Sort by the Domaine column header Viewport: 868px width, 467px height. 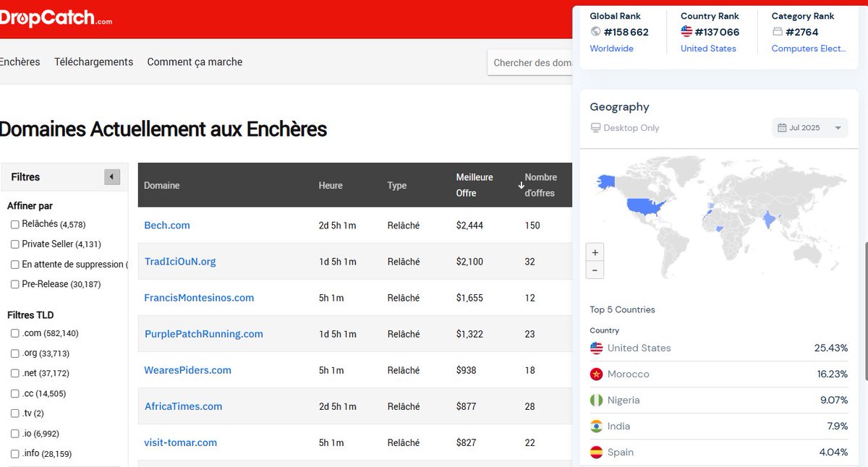[162, 186]
